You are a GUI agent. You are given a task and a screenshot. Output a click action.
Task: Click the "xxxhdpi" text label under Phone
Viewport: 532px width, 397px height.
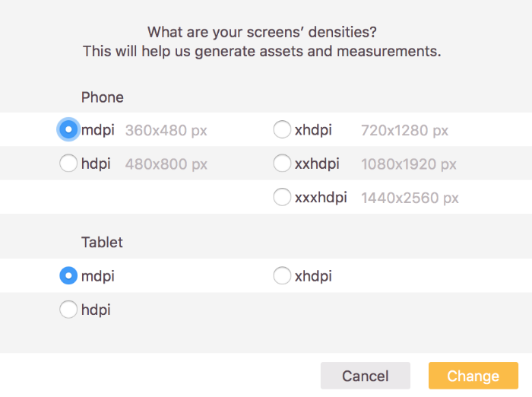pyautogui.click(x=321, y=198)
